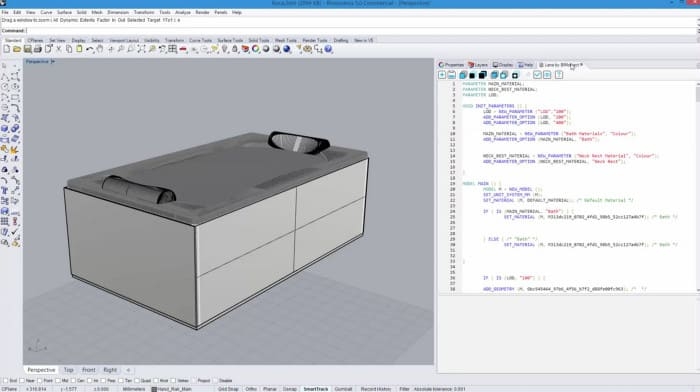Screen dimensions: 700x392
Task: Toggle Grid Snap in the status bar
Action: [228, 389]
